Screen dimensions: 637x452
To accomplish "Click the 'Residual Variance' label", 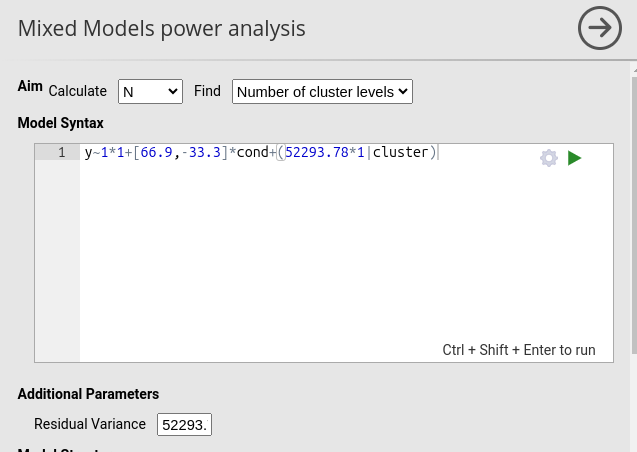I will coord(90,424).
